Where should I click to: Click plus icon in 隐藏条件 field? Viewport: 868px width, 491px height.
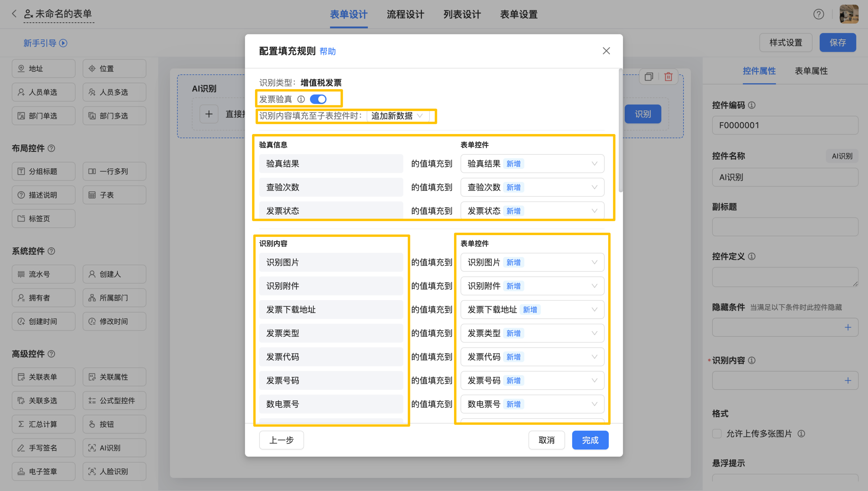848,327
